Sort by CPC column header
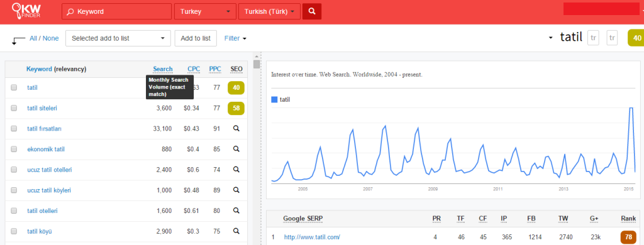 [x=194, y=69]
